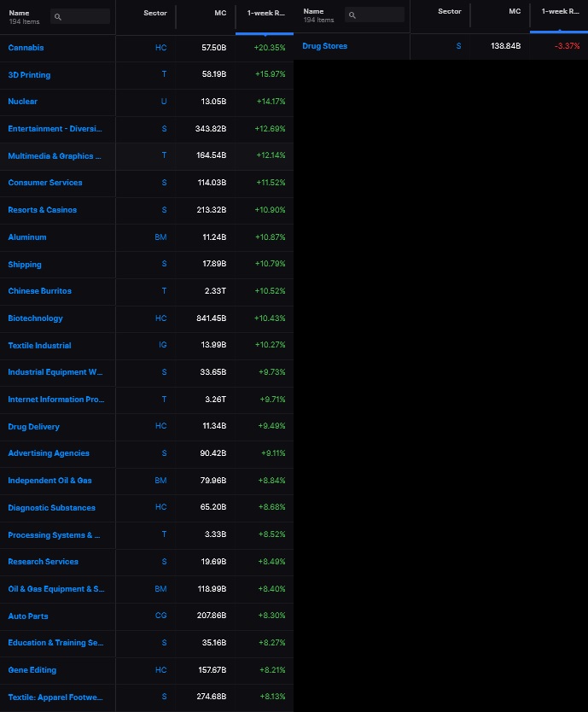Open the Research Services link
This screenshot has height=712, width=588.
[x=44, y=562]
